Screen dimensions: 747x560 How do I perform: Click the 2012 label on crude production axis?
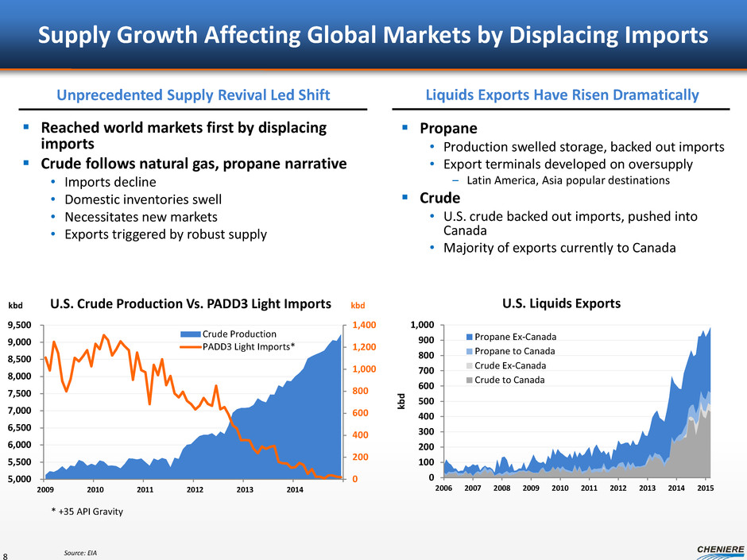point(195,489)
